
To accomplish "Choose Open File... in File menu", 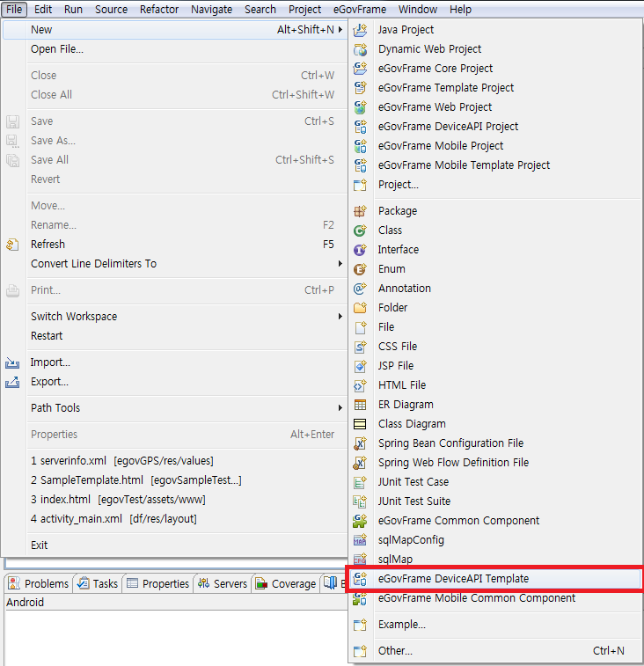I will [x=175, y=49].
